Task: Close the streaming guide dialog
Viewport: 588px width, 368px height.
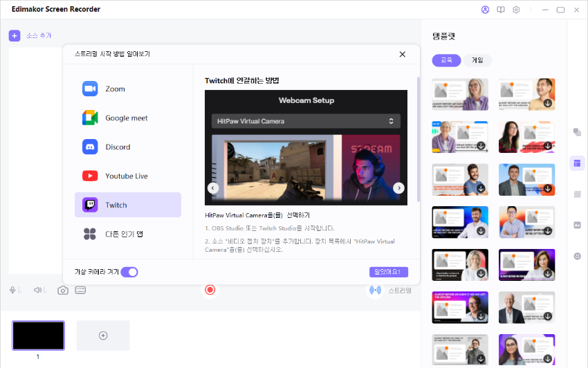Action: 403,55
